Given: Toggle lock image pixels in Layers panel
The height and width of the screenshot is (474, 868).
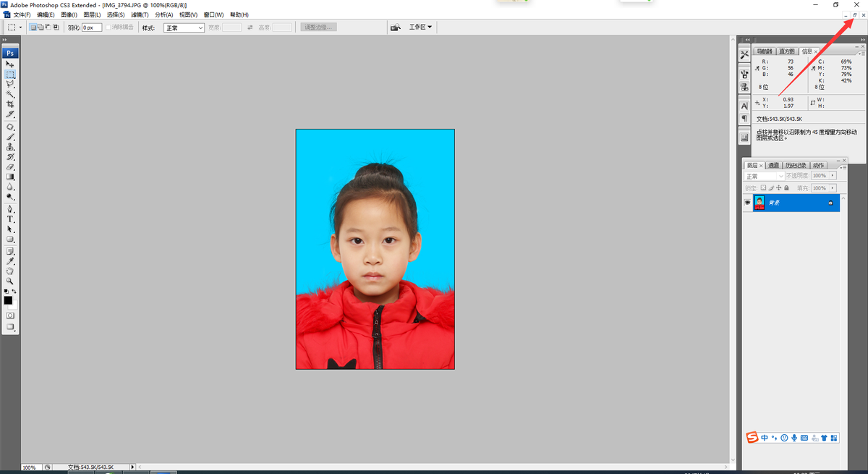Looking at the screenshot, I should click(771, 188).
